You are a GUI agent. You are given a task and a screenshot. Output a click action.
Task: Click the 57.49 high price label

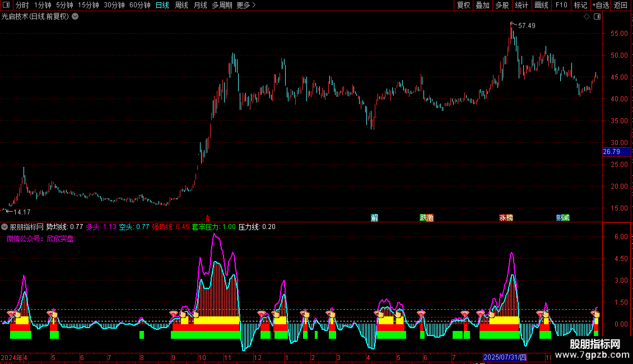pos(527,26)
